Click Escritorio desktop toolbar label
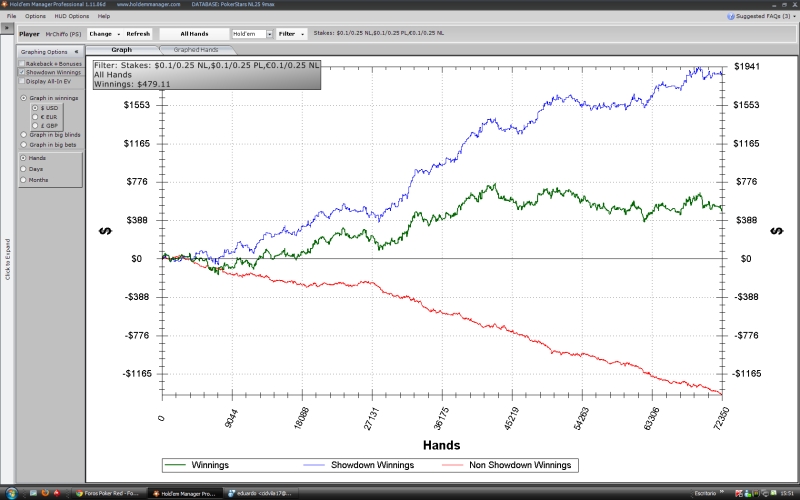 [x=705, y=493]
